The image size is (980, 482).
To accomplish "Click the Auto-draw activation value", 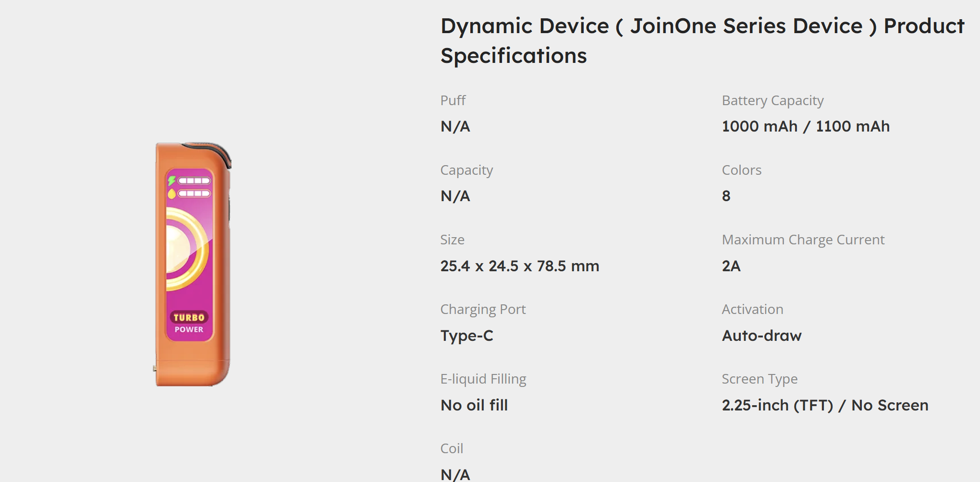I will click(x=761, y=336).
